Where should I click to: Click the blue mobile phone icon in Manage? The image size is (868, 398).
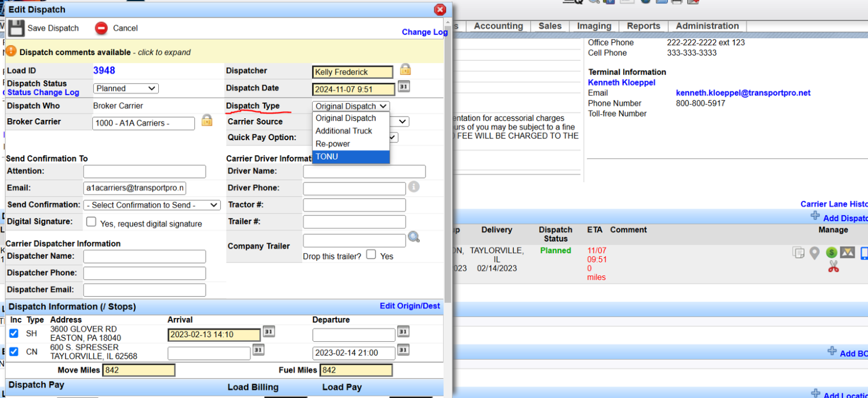click(864, 253)
